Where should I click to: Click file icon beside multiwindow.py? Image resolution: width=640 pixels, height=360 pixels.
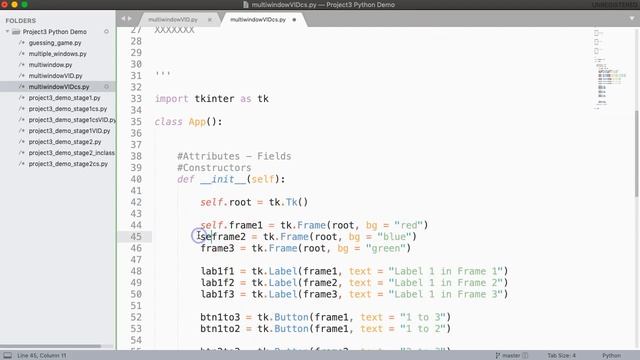(22, 65)
